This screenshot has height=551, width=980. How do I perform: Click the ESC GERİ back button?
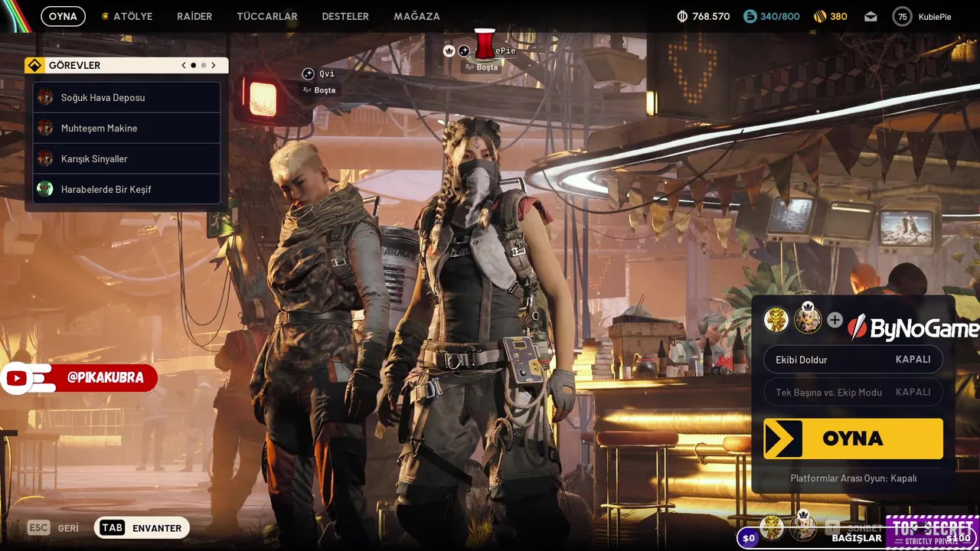click(x=53, y=528)
